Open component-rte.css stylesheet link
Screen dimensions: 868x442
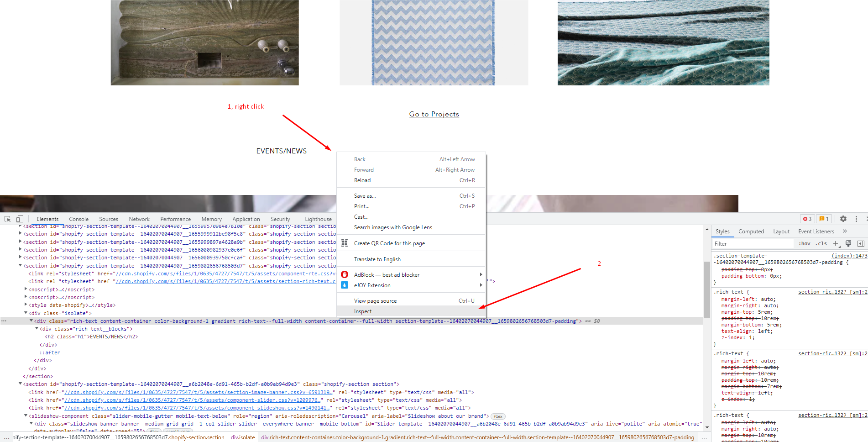tap(226, 274)
